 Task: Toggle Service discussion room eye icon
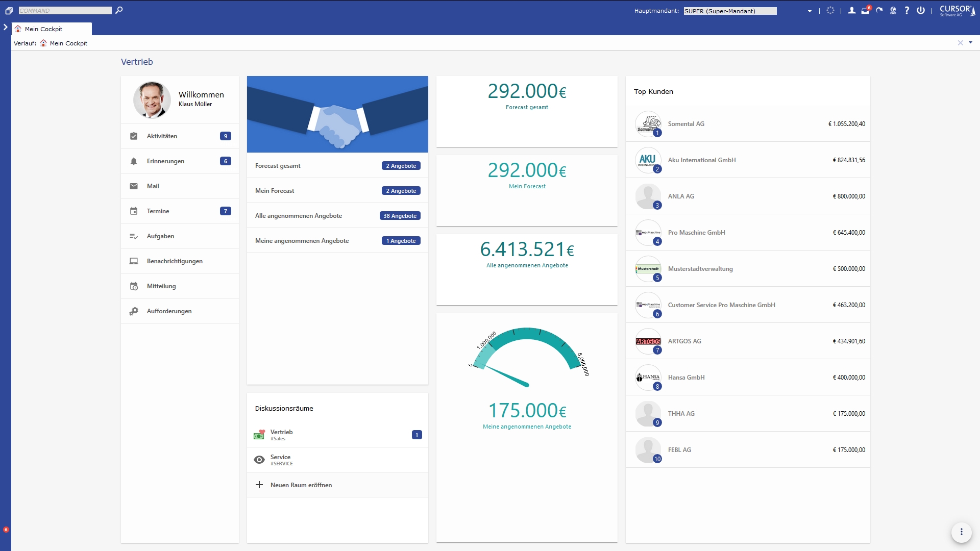[259, 460]
